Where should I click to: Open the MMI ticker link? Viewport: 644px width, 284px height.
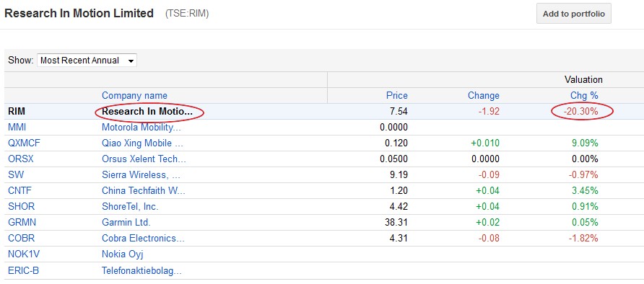[17, 127]
